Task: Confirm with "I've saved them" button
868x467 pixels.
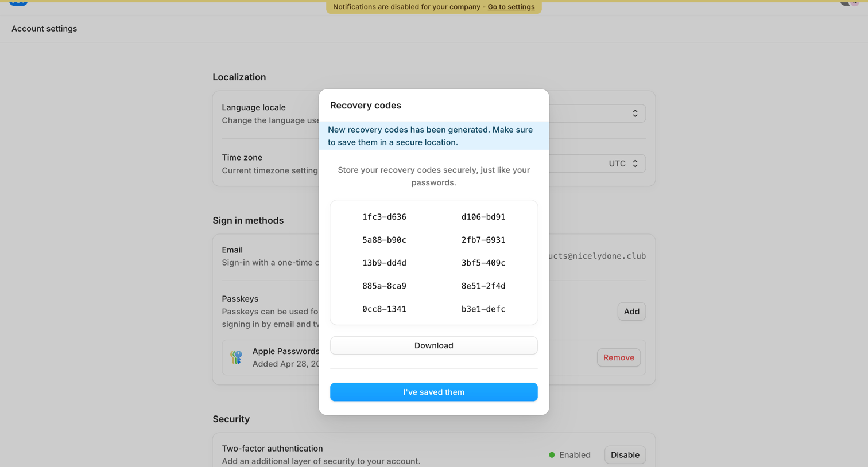Action: point(434,392)
